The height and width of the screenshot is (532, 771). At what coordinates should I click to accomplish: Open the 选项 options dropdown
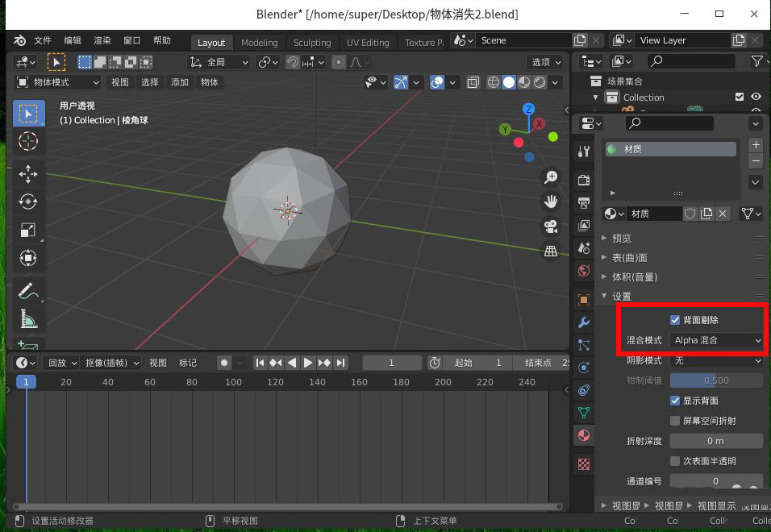click(x=546, y=62)
